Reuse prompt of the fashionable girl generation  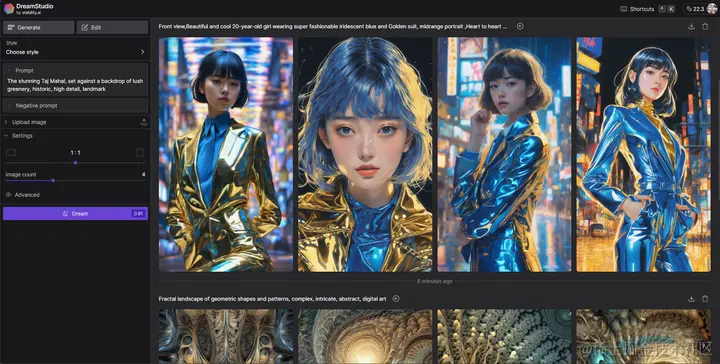(x=520, y=27)
